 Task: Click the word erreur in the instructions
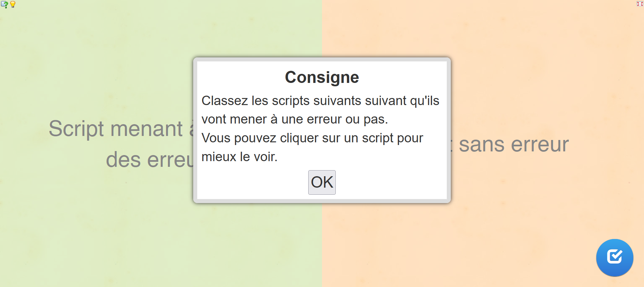point(324,119)
